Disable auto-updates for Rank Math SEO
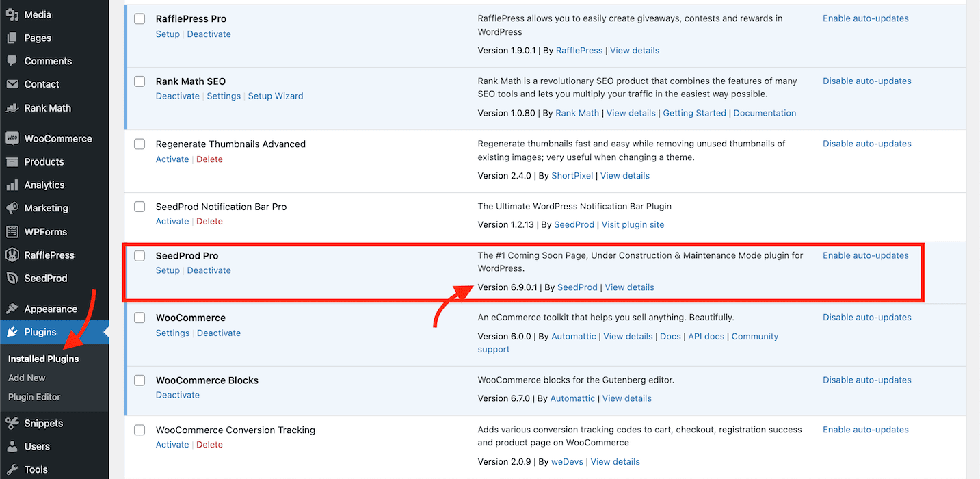Screen dimensions: 980x479 (867, 81)
